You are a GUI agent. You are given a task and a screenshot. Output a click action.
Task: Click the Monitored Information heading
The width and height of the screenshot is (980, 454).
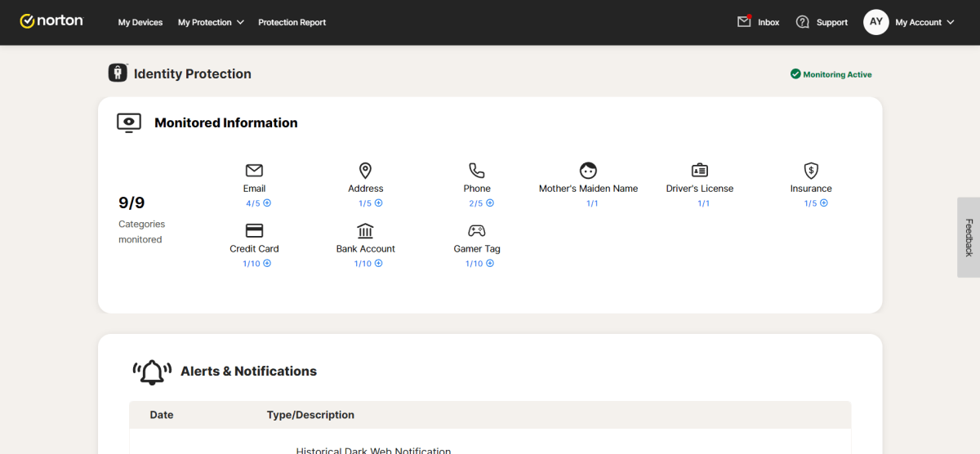pyautogui.click(x=226, y=123)
